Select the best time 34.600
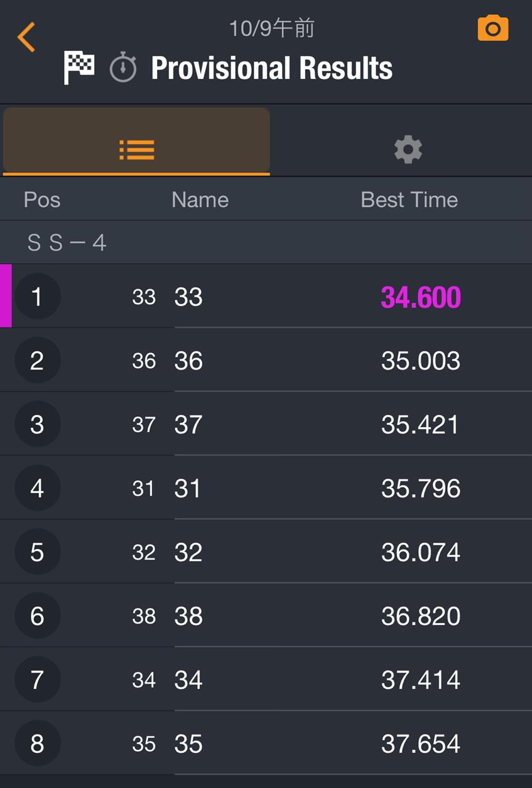532x788 pixels. tap(421, 297)
